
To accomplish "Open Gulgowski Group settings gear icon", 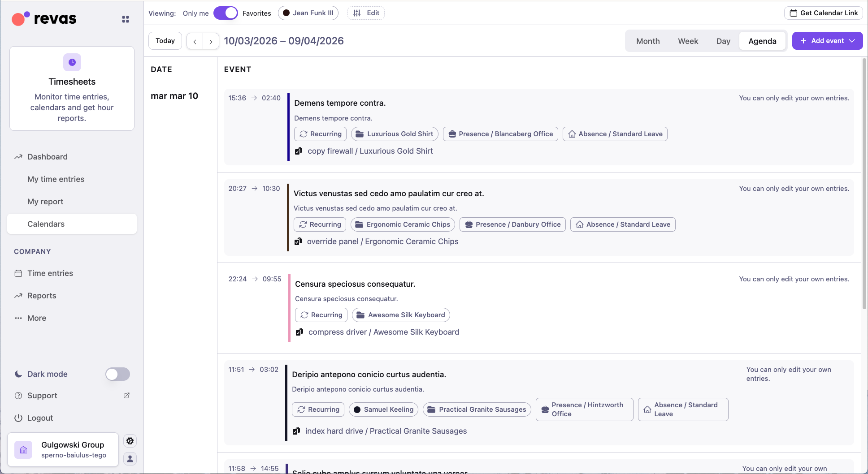I will click(130, 440).
